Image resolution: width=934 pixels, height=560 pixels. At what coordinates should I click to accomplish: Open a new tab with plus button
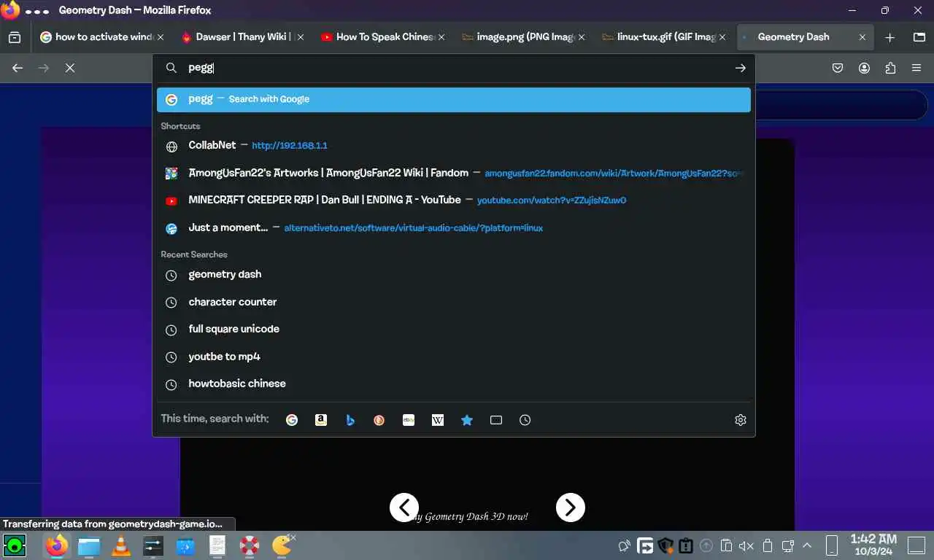889,37
